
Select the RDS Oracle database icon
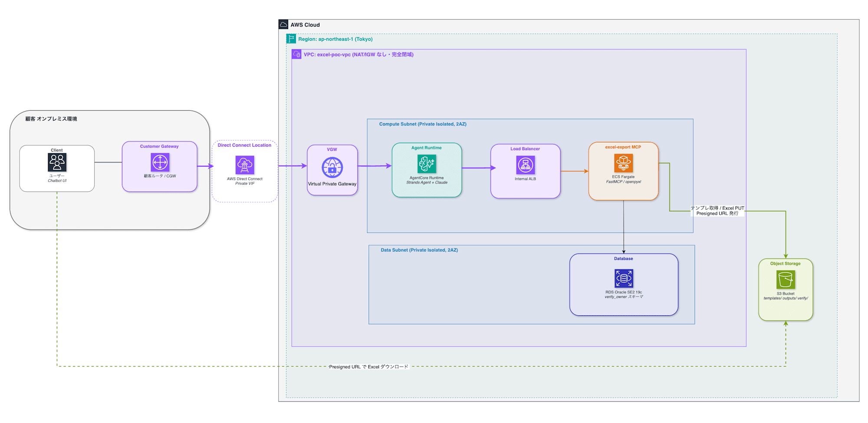[624, 279]
